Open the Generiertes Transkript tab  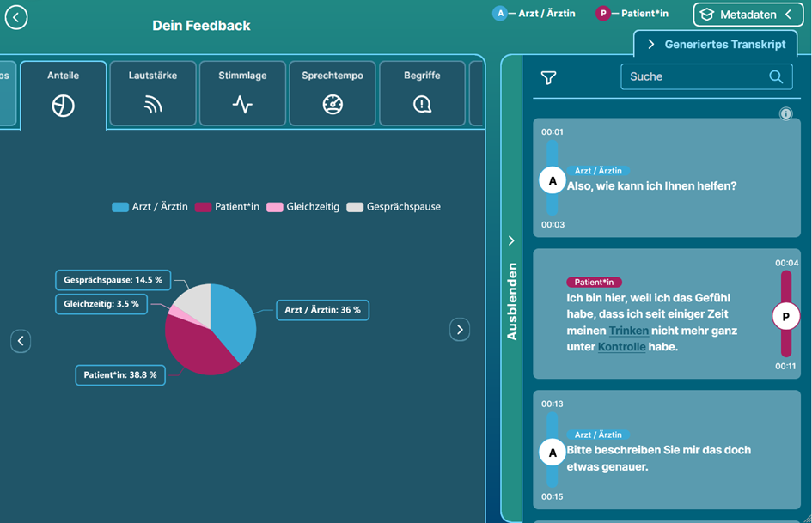(717, 44)
